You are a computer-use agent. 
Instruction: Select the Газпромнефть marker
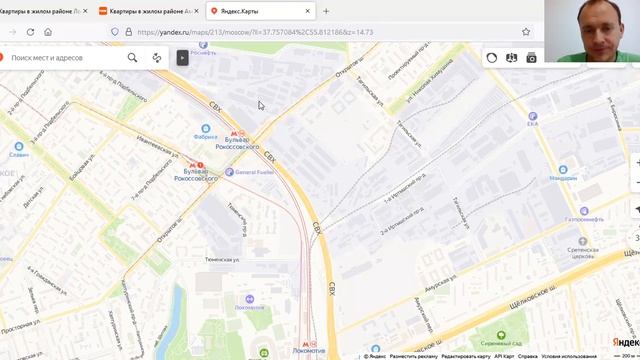coord(584,211)
